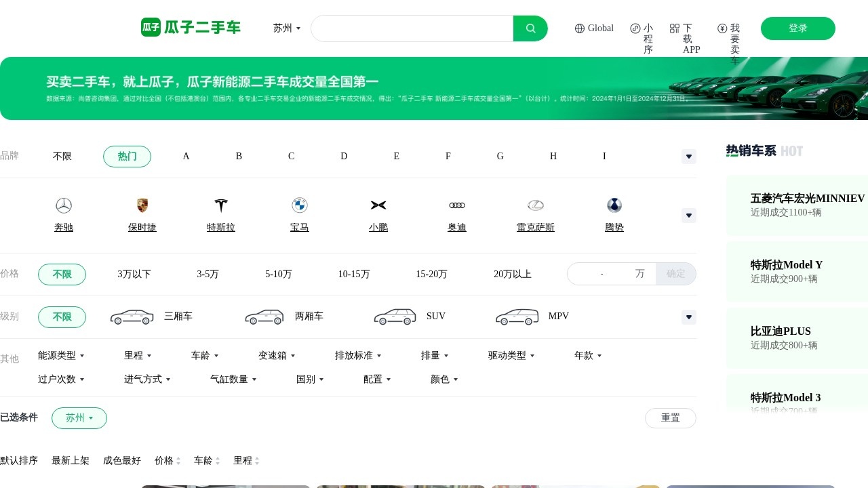The image size is (868, 488).
Task: Reset filters with 重置 button
Action: point(670,418)
